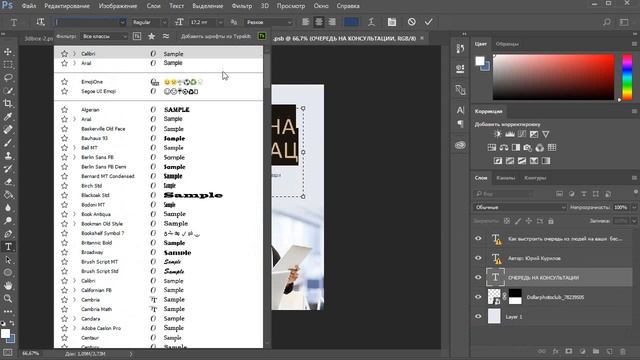The height and width of the screenshot is (360, 640).
Task: Open the layer blend mode dropdown
Action: (520, 207)
